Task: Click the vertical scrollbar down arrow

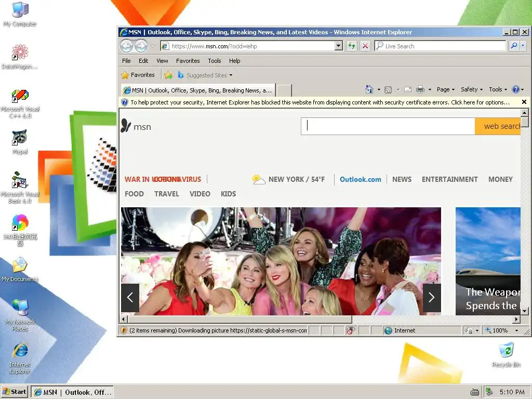Action: [x=525, y=311]
